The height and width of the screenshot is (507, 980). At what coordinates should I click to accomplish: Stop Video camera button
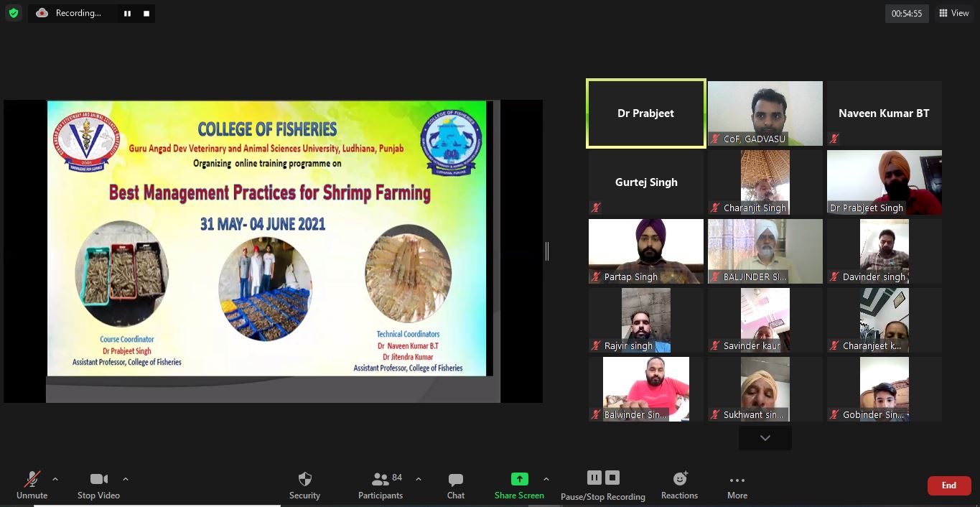click(98, 485)
